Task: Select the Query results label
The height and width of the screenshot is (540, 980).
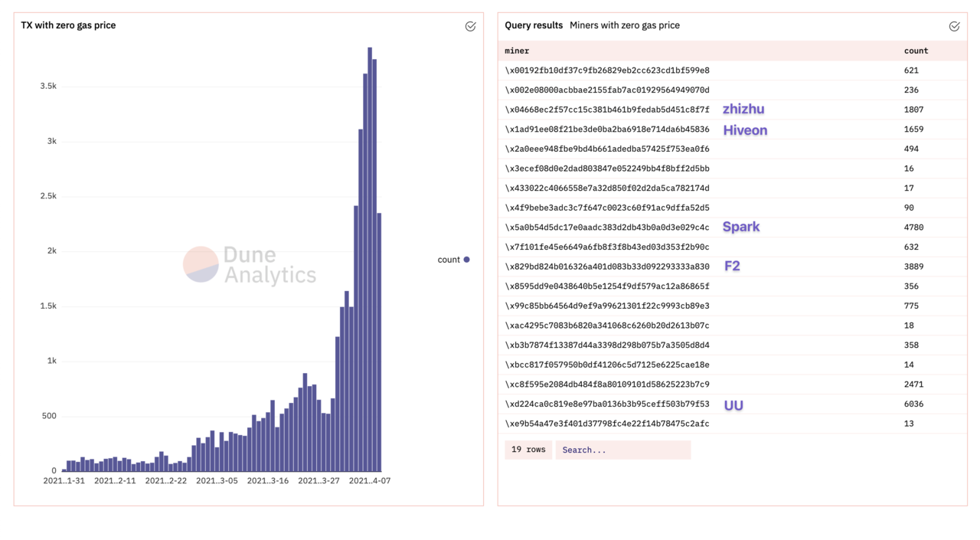Action: pos(533,25)
